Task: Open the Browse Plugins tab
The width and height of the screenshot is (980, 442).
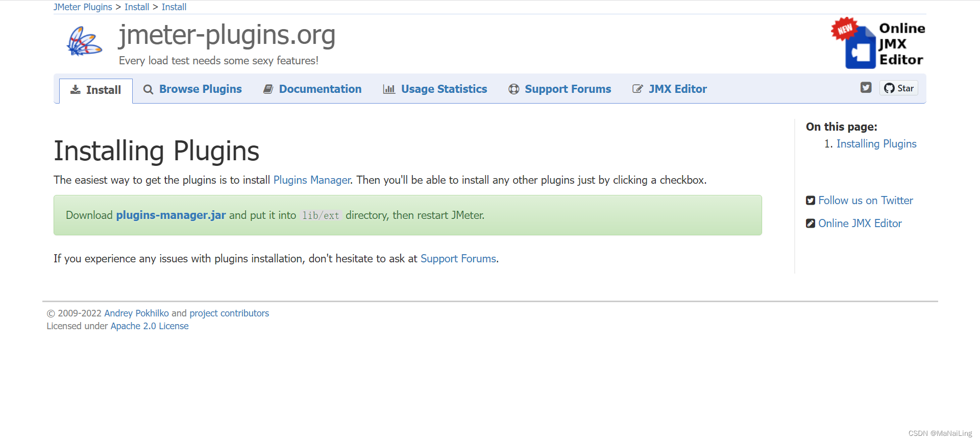Action: pos(192,89)
